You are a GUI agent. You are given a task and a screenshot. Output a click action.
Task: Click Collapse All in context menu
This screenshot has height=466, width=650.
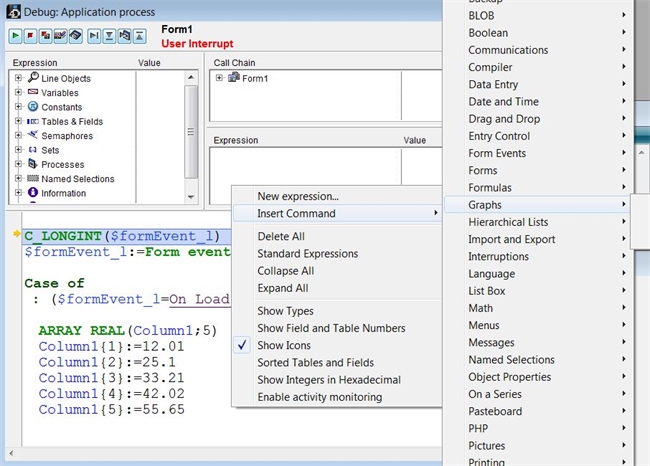coord(285,271)
